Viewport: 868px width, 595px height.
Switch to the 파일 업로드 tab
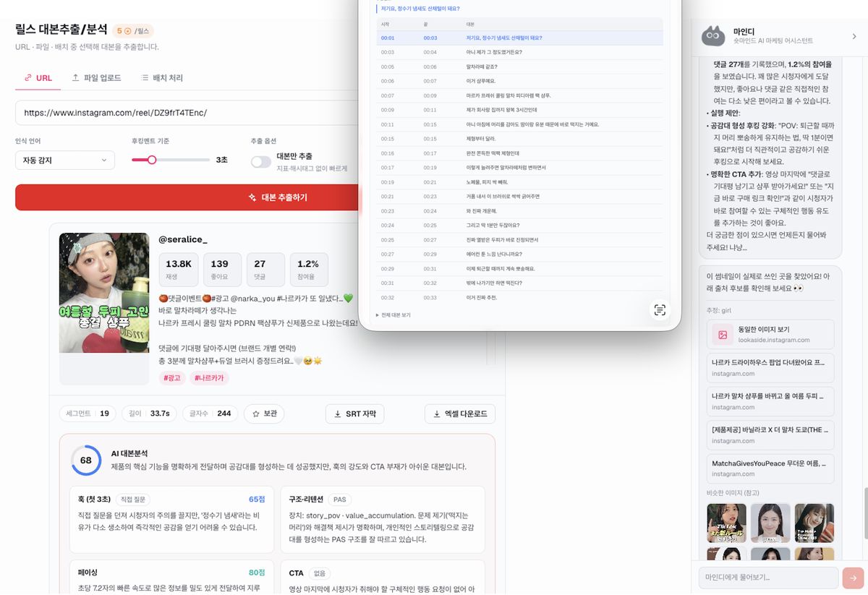96,78
